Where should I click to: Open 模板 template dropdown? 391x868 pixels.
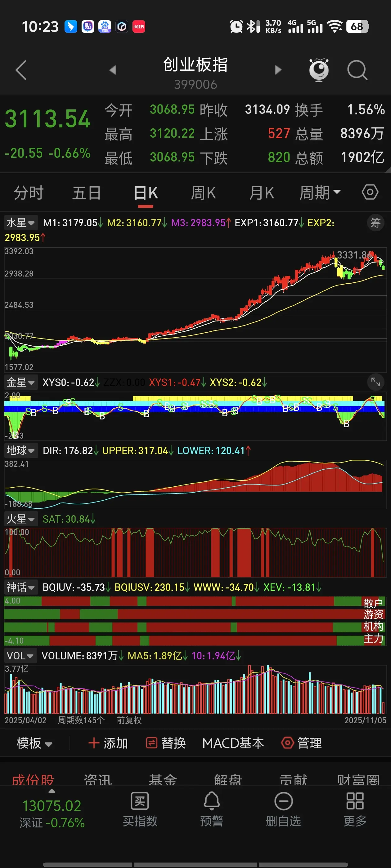[x=34, y=743]
